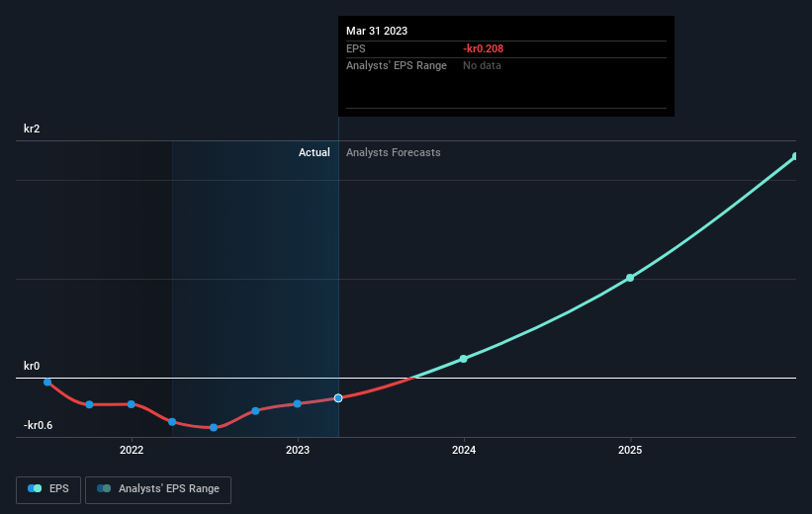The height and width of the screenshot is (514, 812).
Task: Click the 2023 x-axis label
Action: pos(298,450)
